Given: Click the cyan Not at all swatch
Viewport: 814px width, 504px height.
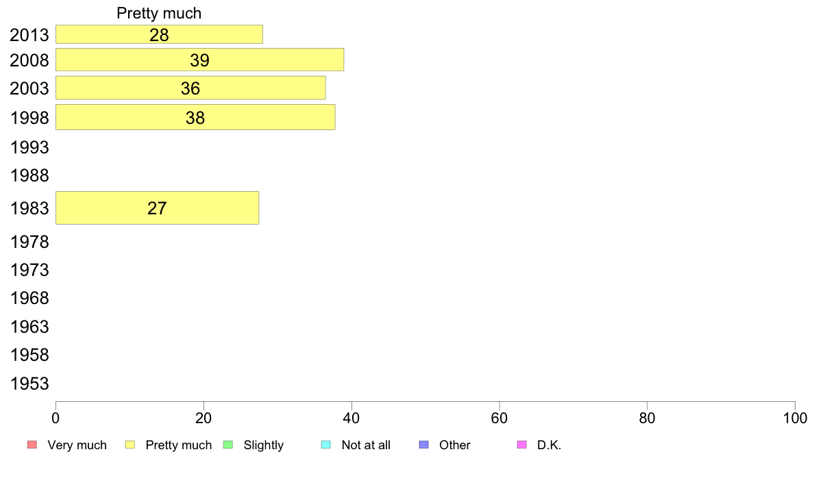Looking at the screenshot, I should [326, 445].
